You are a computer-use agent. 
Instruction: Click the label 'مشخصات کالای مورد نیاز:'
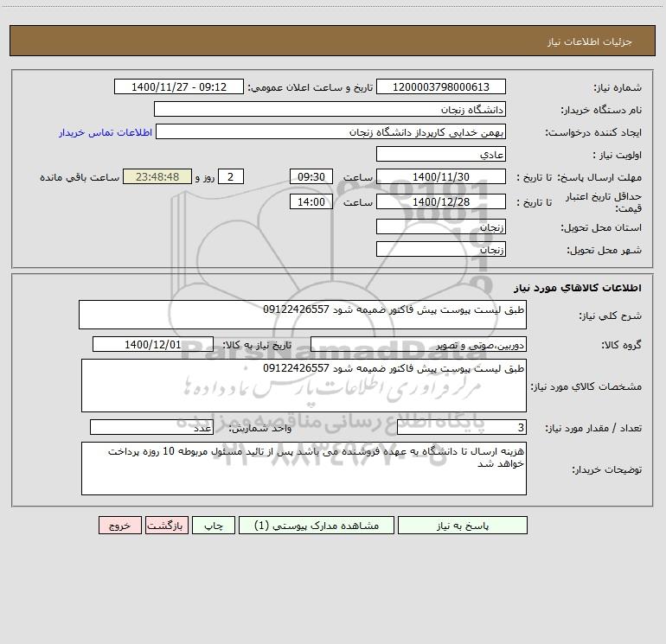[x=586, y=386]
